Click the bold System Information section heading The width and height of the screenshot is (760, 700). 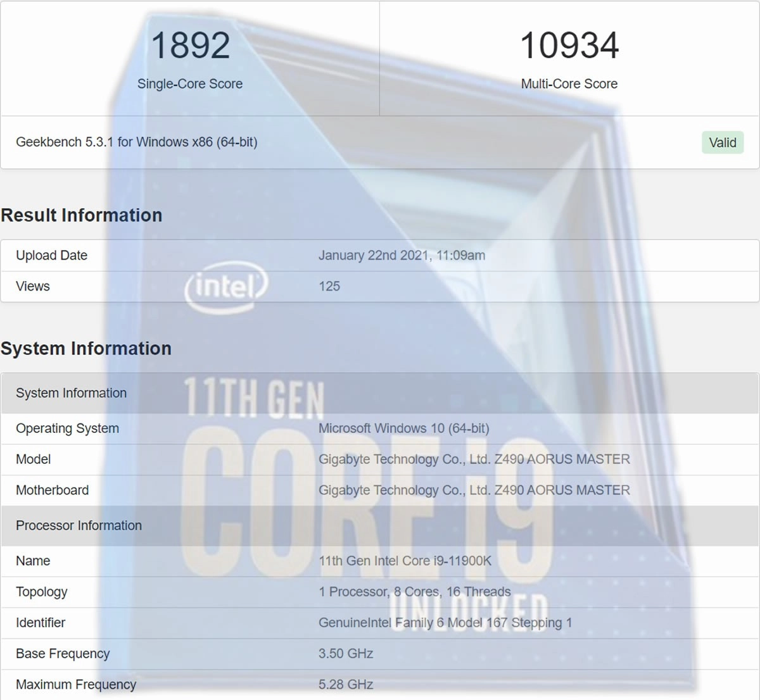pyautogui.click(x=86, y=349)
